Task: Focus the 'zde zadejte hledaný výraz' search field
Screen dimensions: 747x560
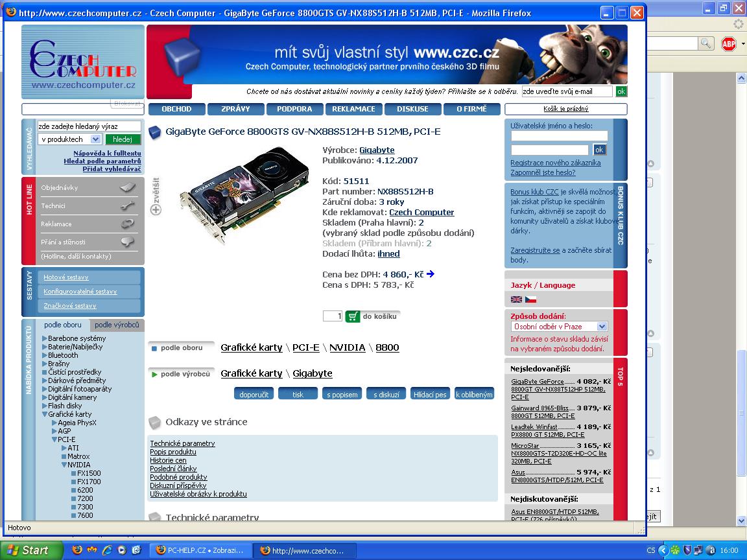Action: [89, 126]
